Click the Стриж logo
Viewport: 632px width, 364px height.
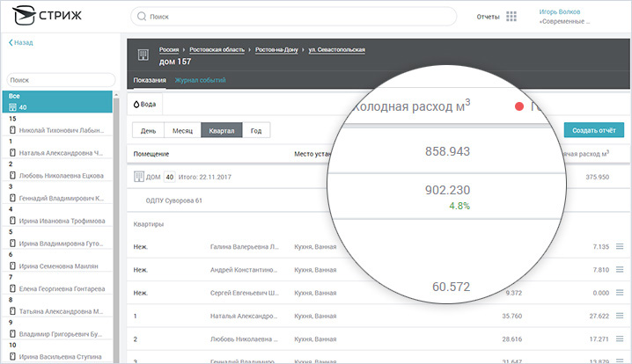tap(48, 16)
